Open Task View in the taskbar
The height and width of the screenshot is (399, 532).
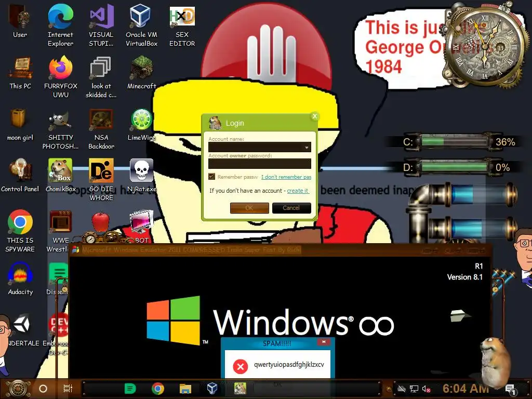68,389
